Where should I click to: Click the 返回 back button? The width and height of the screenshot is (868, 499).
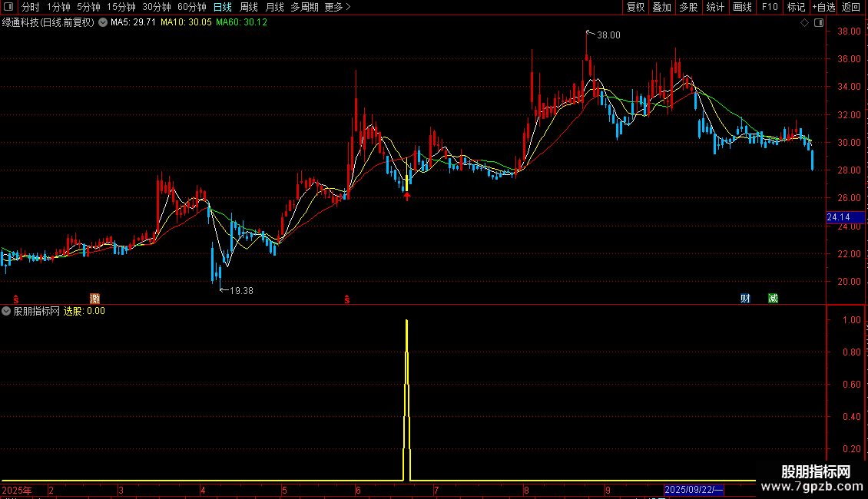click(851, 7)
